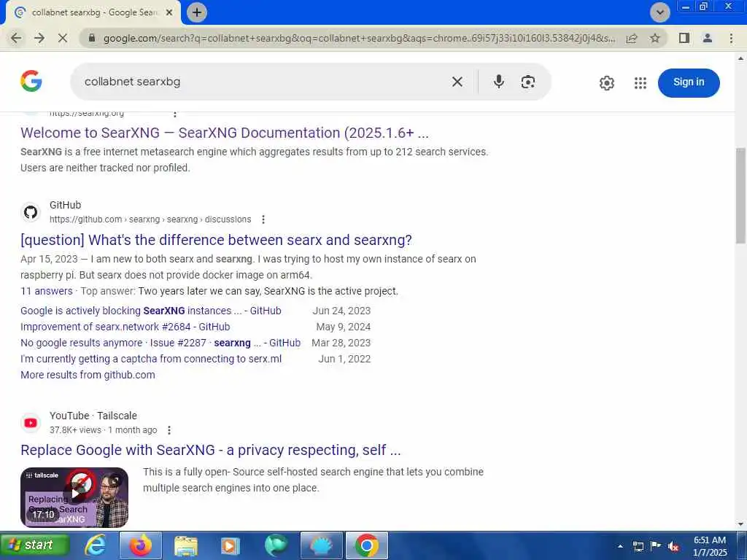Click the address bar URL

tap(360, 38)
